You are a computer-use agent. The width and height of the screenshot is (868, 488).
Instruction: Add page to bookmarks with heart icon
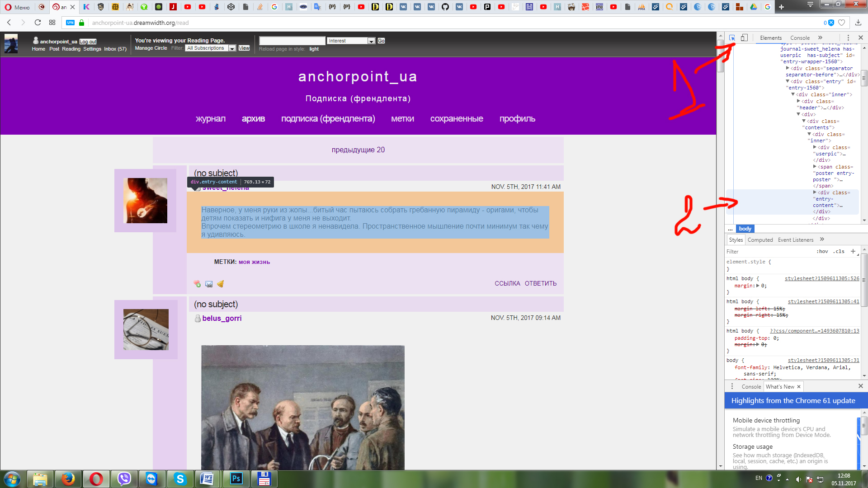pos(841,23)
